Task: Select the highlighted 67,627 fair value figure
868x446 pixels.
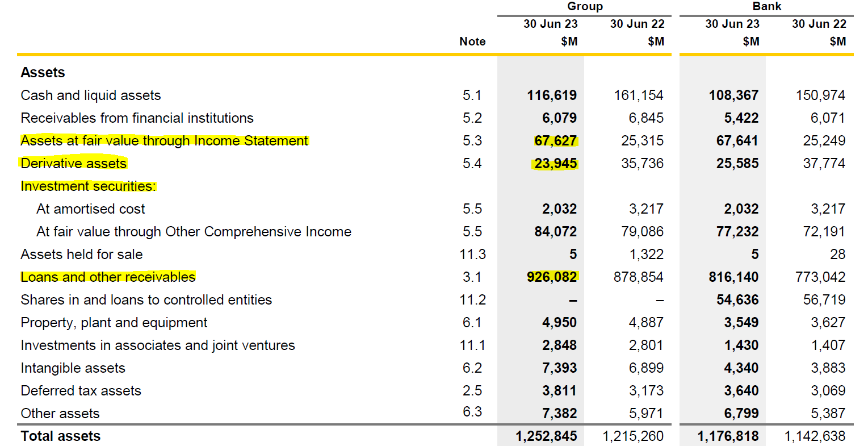Action: tap(555, 141)
